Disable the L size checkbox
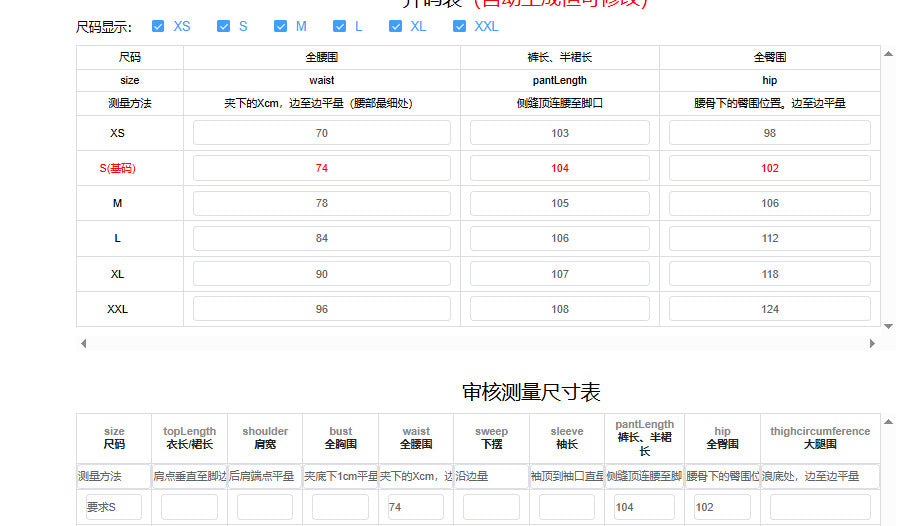 coord(340,26)
